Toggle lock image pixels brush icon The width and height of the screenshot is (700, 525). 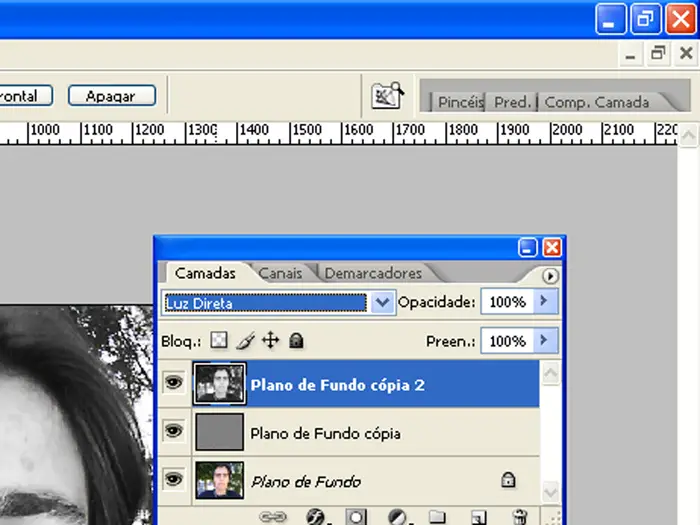click(x=246, y=341)
